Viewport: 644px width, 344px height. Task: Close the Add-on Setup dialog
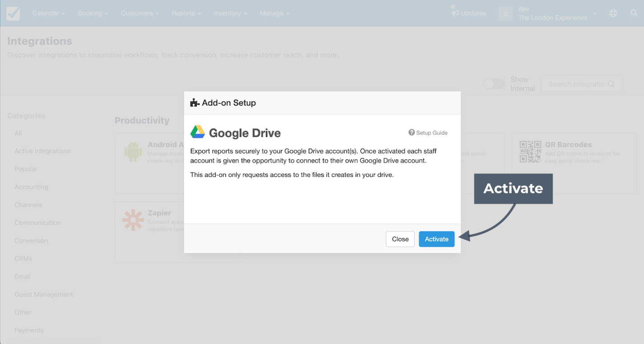400,239
